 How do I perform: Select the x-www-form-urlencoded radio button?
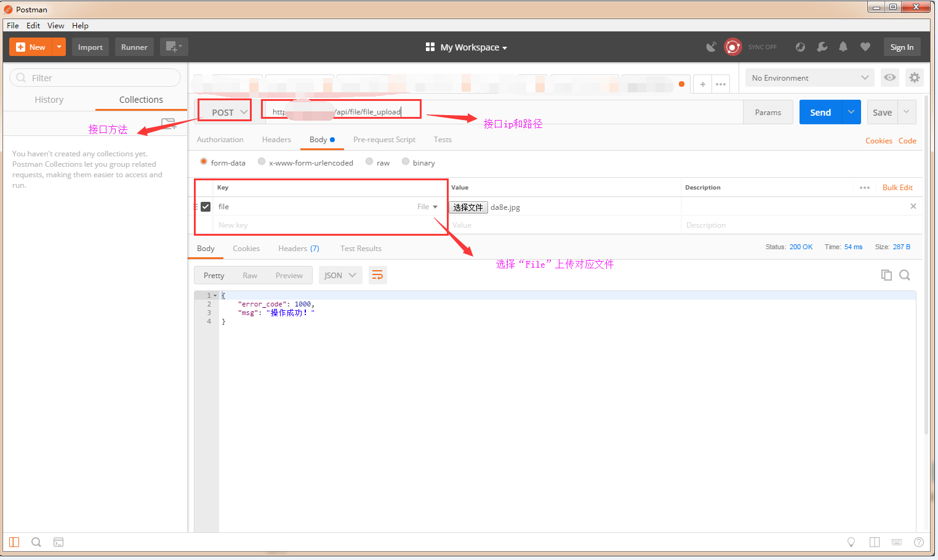tap(262, 162)
